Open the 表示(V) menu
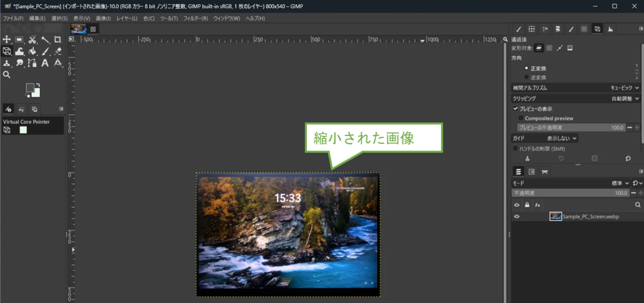 tap(82, 18)
